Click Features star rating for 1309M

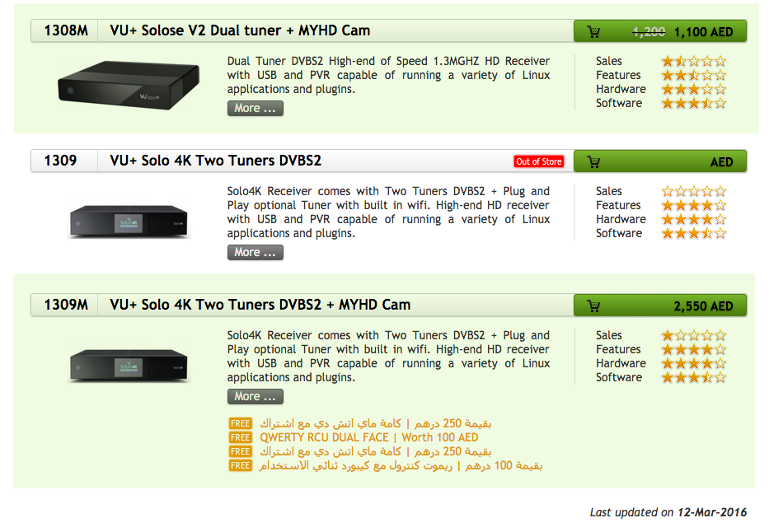click(x=694, y=349)
